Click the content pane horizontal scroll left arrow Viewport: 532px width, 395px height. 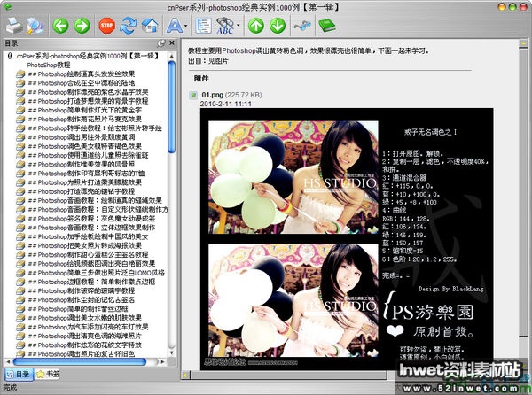[x=185, y=375]
